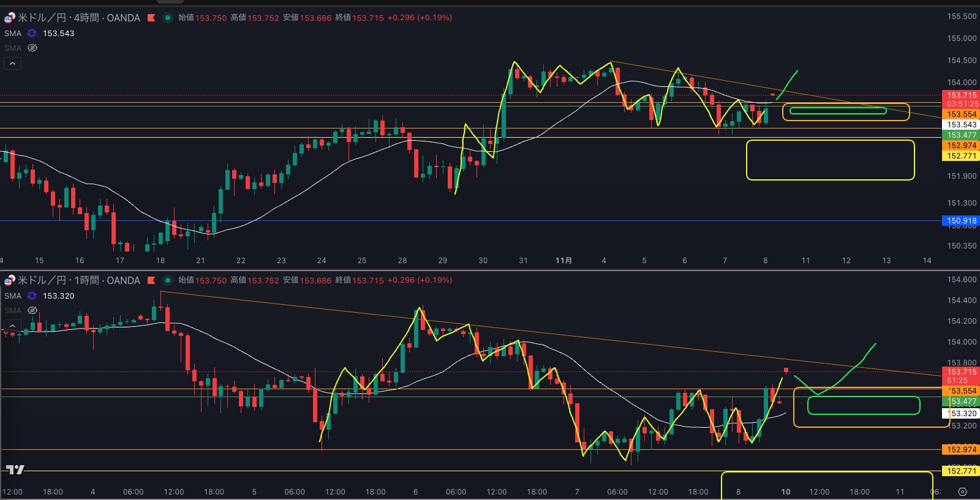Click the red current price label 153.715 on top chart

coord(961,95)
